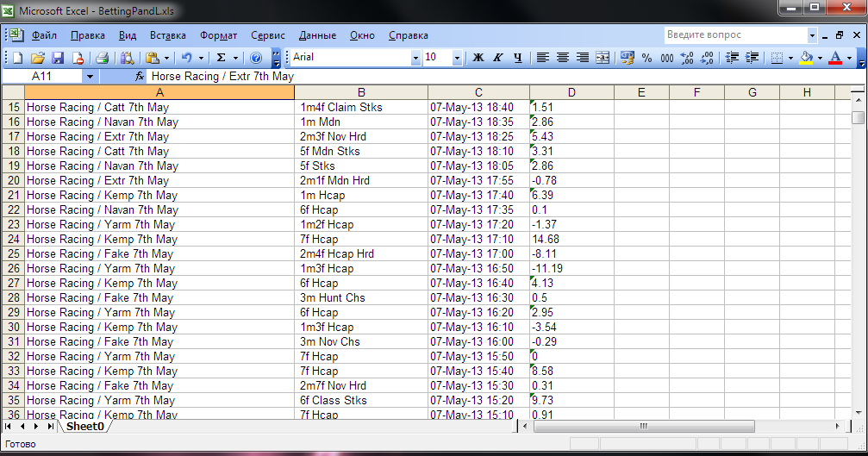Screen dimensions: 868x456
Task: Click the horizontal scrollbar thumb
Action: (x=643, y=426)
